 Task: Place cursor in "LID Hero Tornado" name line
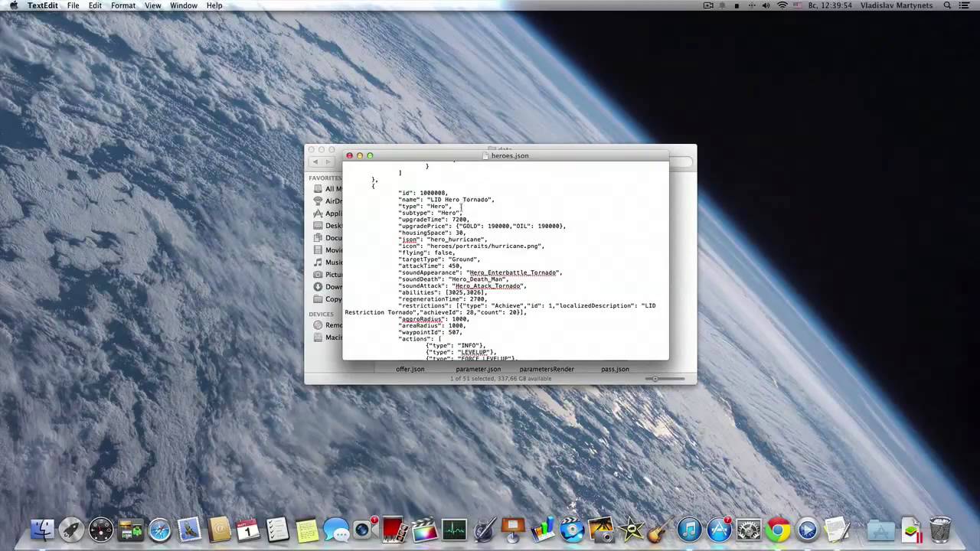(446, 200)
